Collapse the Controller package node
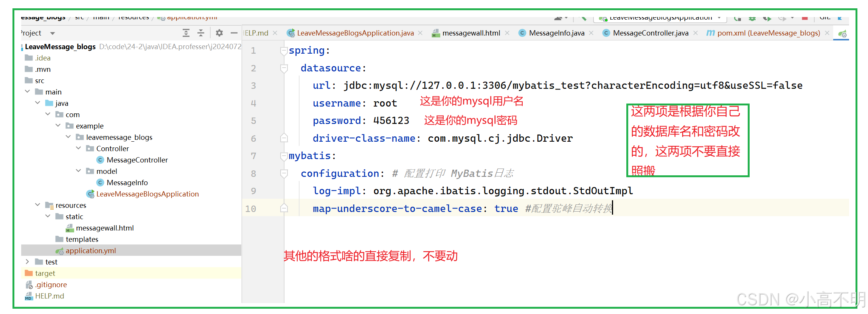The width and height of the screenshot is (868, 314). [x=78, y=148]
